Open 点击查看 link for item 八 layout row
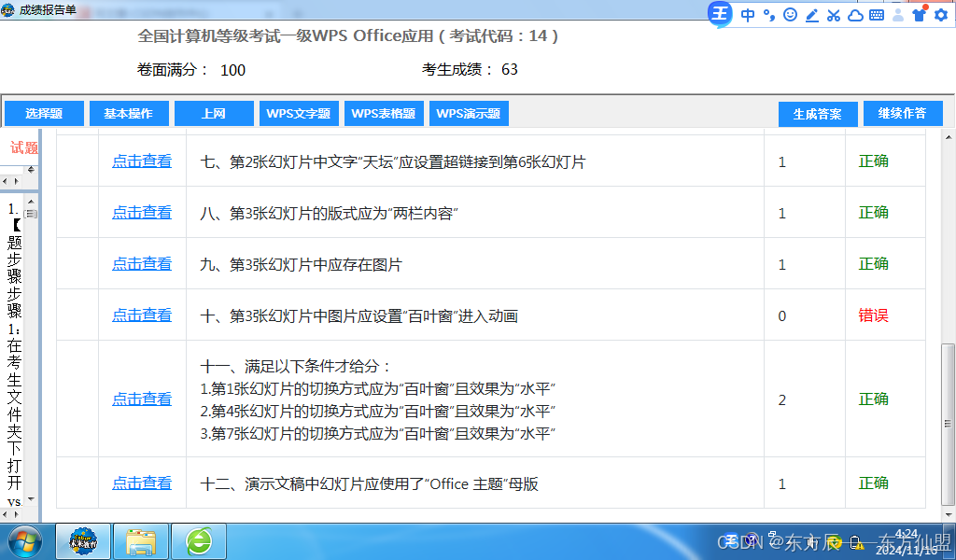 click(x=142, y=213)
